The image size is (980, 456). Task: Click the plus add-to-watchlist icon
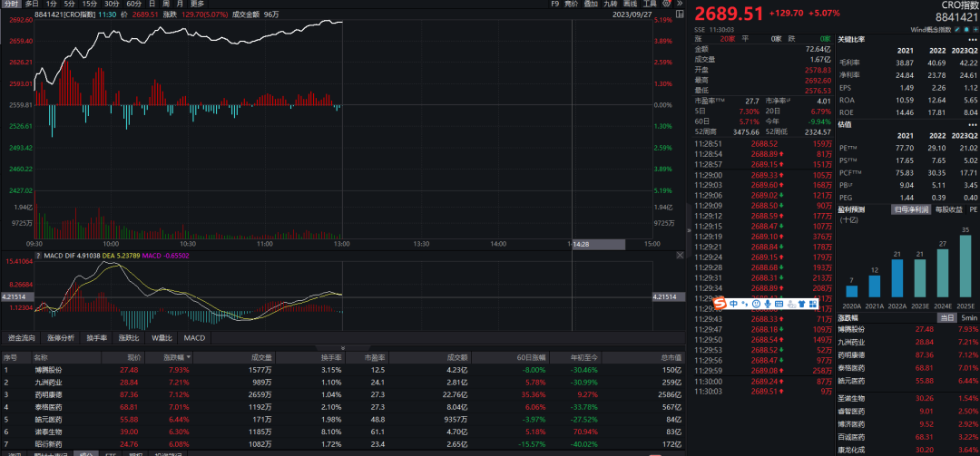pos(975,29)
